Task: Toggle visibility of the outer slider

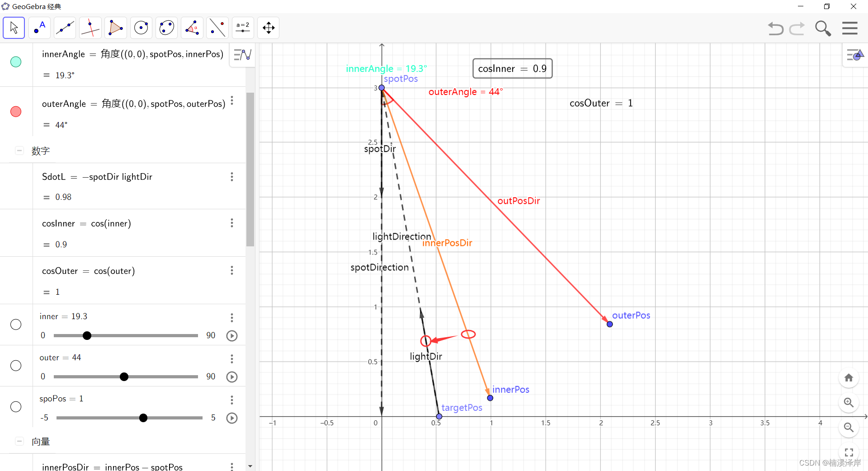Action: [x=16, y=366]
